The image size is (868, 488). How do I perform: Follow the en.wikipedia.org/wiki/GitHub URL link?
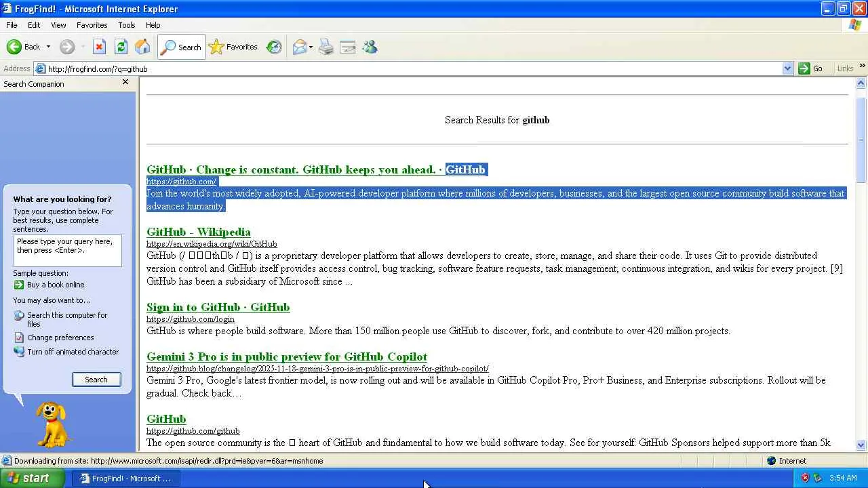212,244
